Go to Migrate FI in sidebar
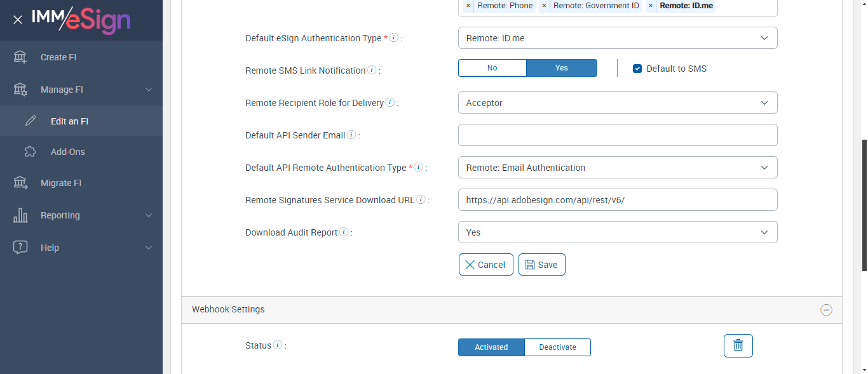Image resolution: width=868 pixels, height=374 pixels. [x=61, y=183]
